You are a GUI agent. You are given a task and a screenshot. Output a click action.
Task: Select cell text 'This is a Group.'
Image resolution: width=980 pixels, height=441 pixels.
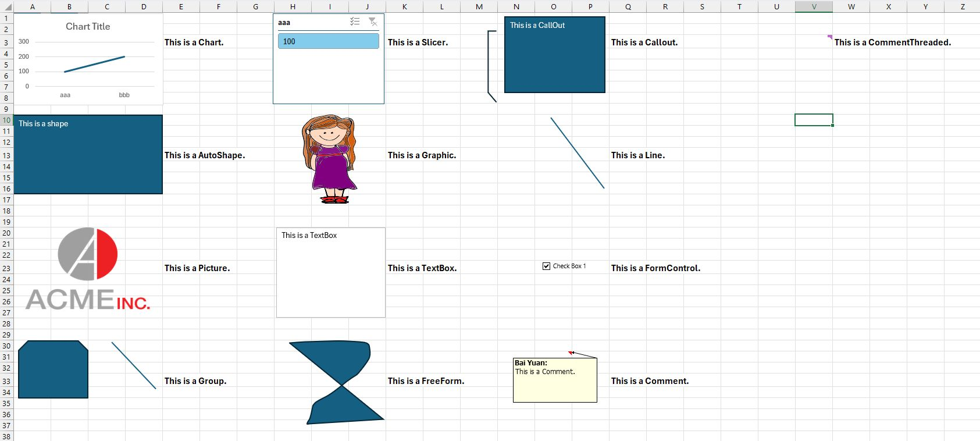click(x=195, y=381)
